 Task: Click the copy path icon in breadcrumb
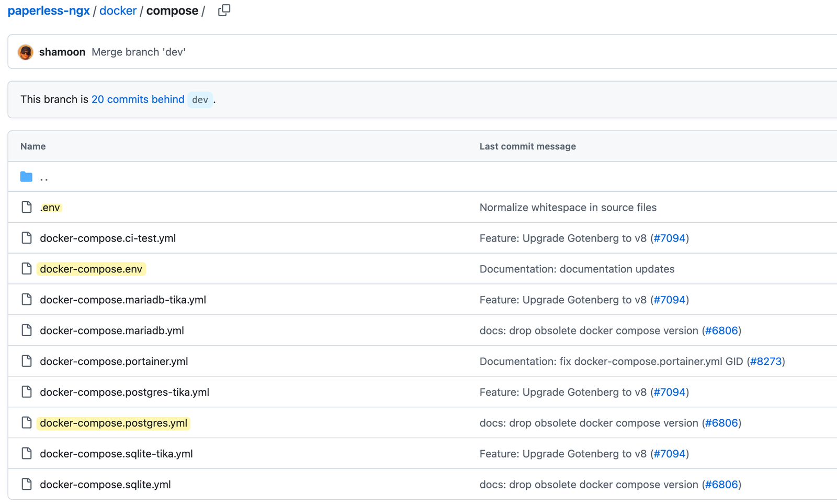coord(224,10)
